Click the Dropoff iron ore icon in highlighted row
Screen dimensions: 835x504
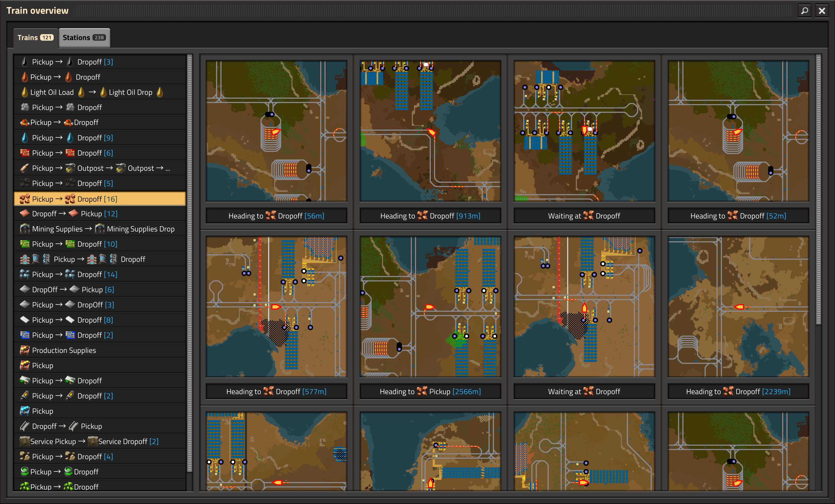pyautogui.click(x=70, y=199)
